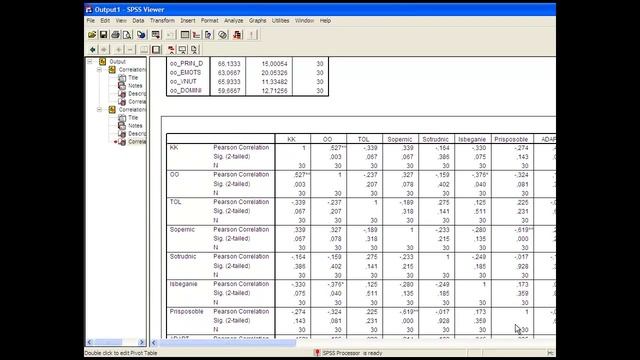Click the output pane horizontal scrollbar thumb
This screenshot has height=360, width=640.
(227, 342)
